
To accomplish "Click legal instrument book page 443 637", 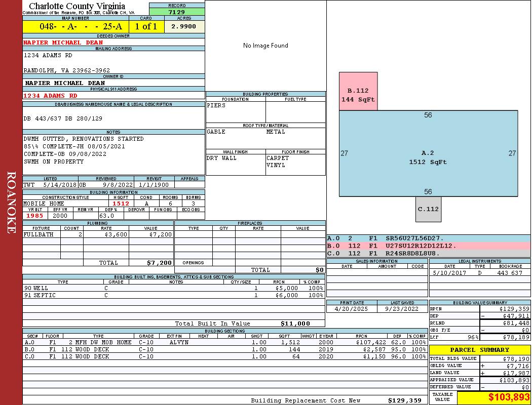I will coord(509,273).
